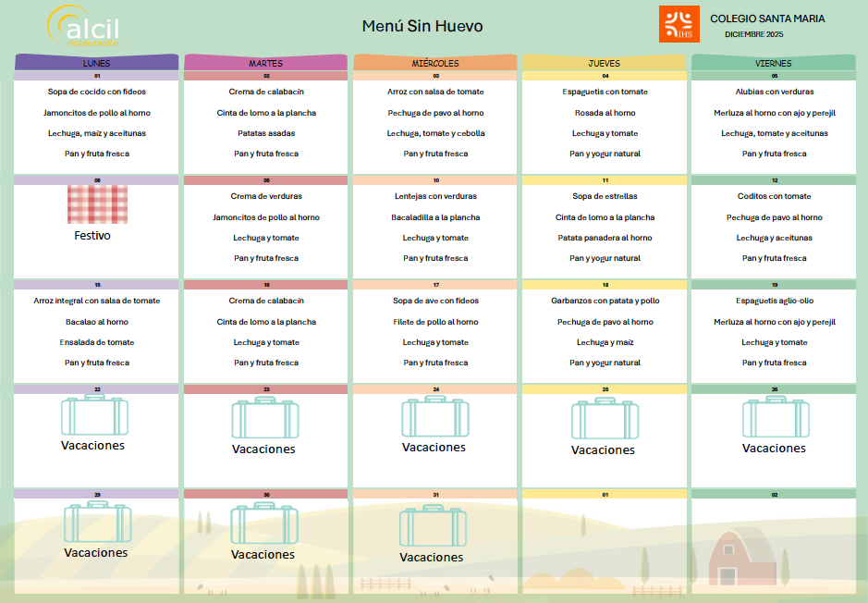Click the Vacaciones label on Tuesday 30
868x603 pixels.
[263, 555]
